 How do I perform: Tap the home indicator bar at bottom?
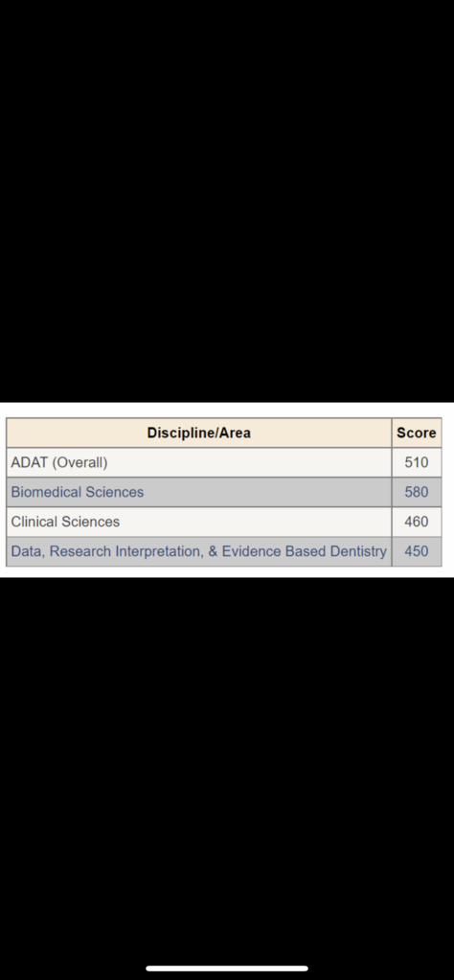point(227,969)
